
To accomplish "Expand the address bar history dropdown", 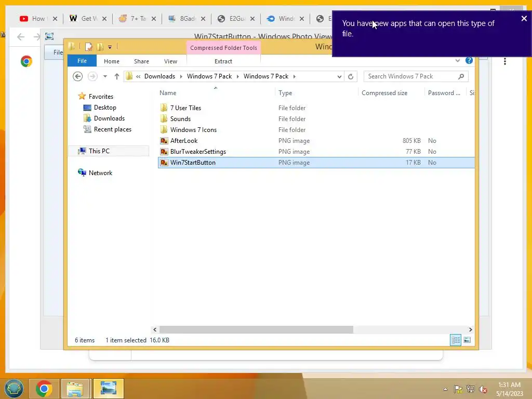I will click(x=339, y=76).
